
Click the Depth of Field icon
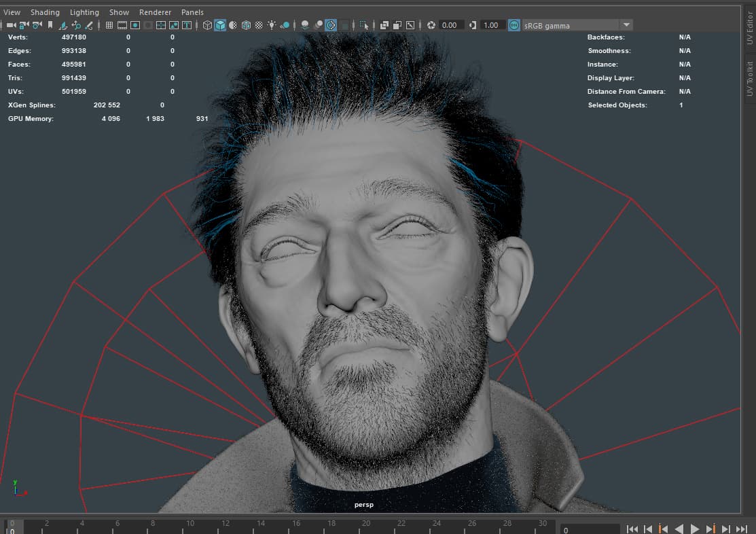point(344,25)
